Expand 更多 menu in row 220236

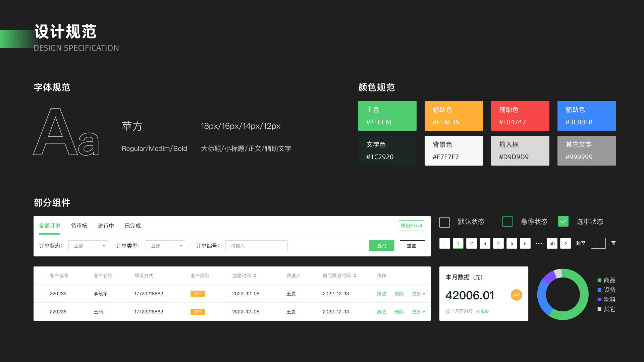(x=418, y=312)
